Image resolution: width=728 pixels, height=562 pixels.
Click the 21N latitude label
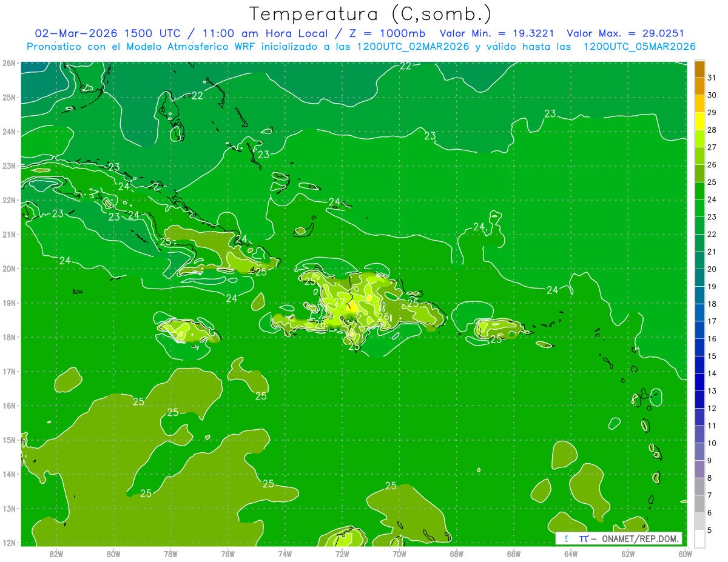click(8, 234)
